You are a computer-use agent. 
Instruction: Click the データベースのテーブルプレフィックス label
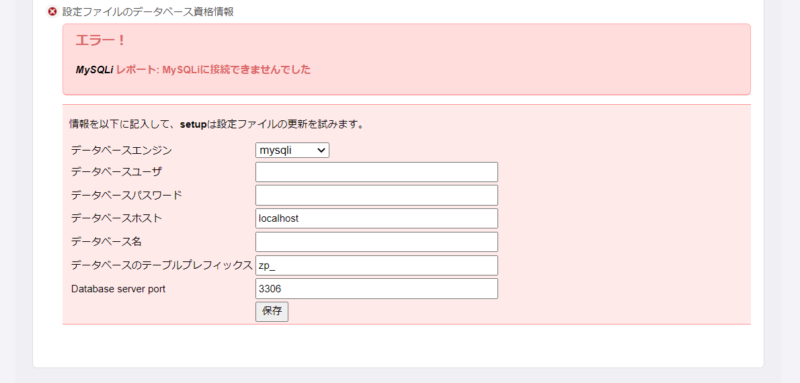click(162, 265)
